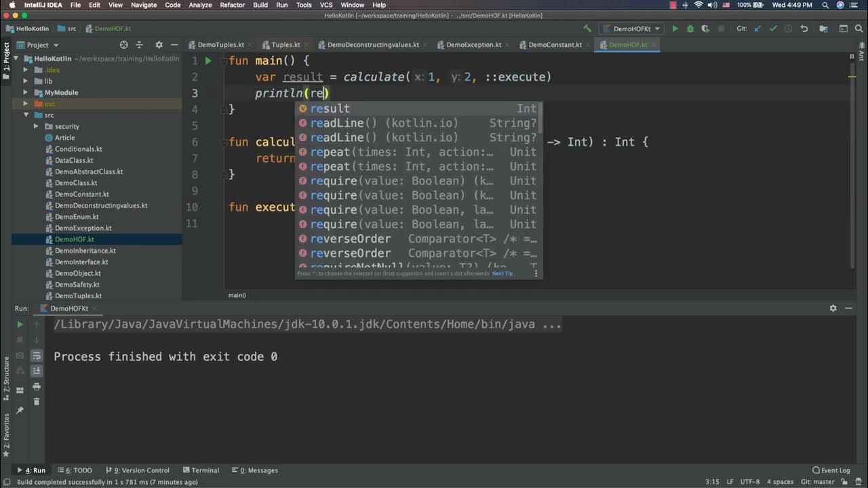
Task: Click the Project panel locate target icon
Action: [x=123, y=45]
